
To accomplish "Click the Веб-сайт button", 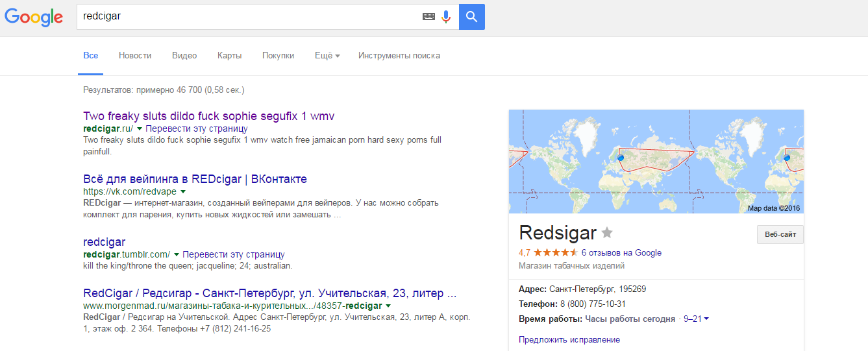I will [x=780, y=234].
